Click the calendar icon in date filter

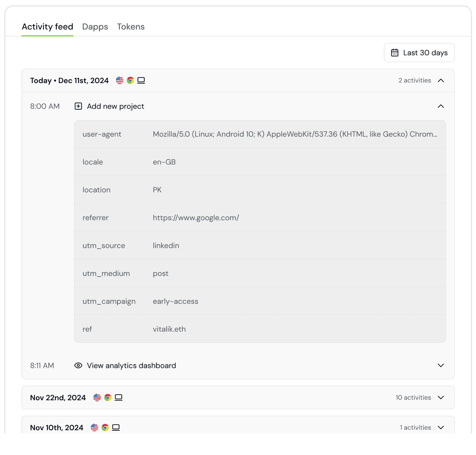point(395,53)
